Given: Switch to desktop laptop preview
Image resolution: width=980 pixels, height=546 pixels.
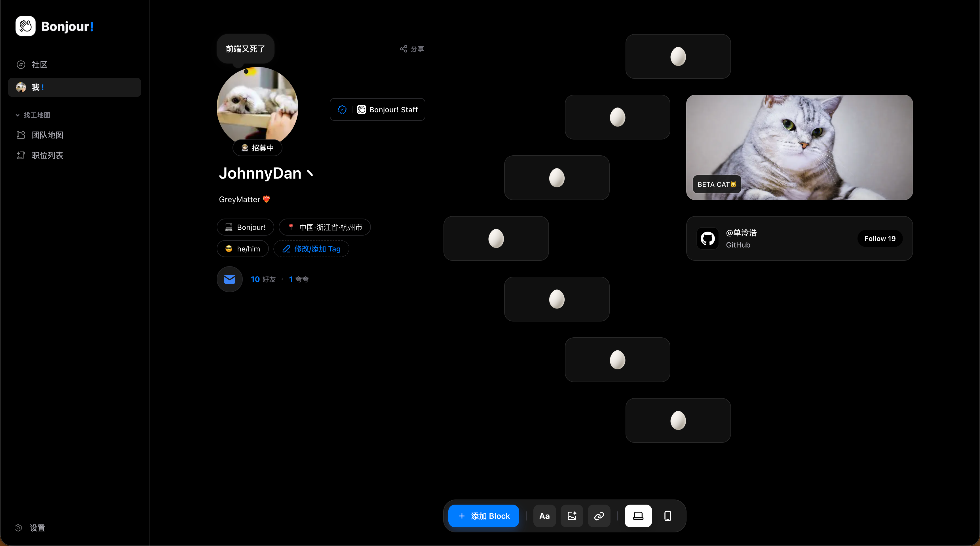Looking at the screenshot, I should (x=638, y=516).
